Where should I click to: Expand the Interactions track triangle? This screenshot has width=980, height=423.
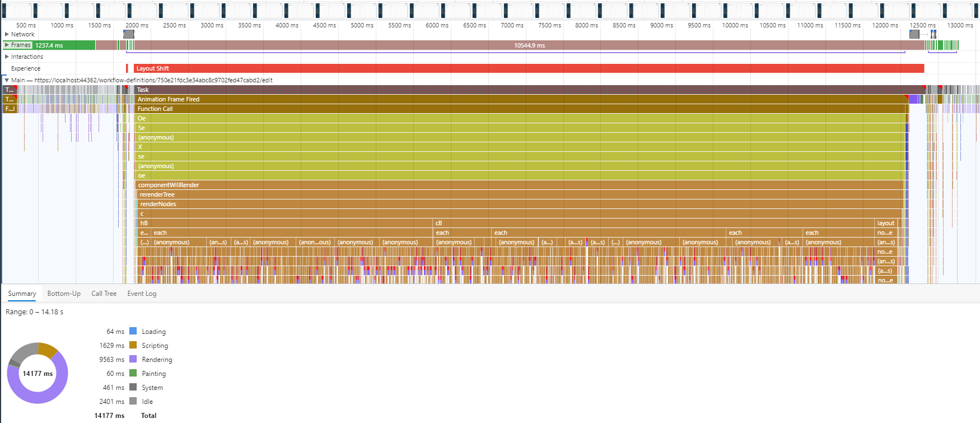tap(7, 57)
